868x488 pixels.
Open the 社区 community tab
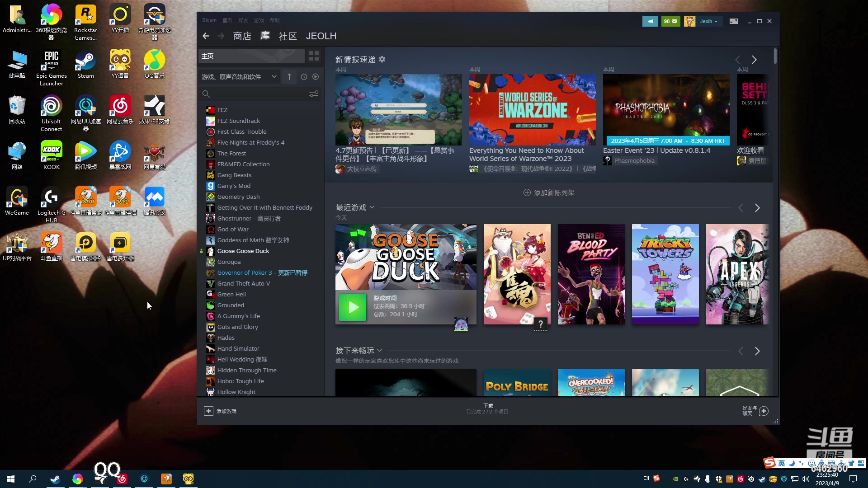288,36
